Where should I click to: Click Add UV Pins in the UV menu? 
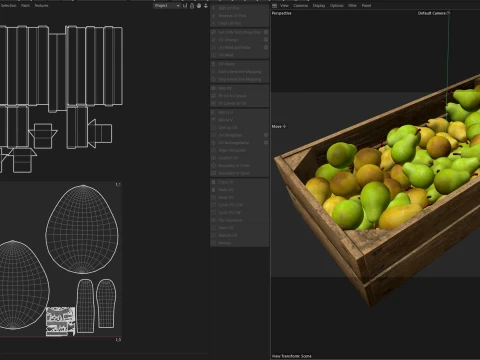239,8
